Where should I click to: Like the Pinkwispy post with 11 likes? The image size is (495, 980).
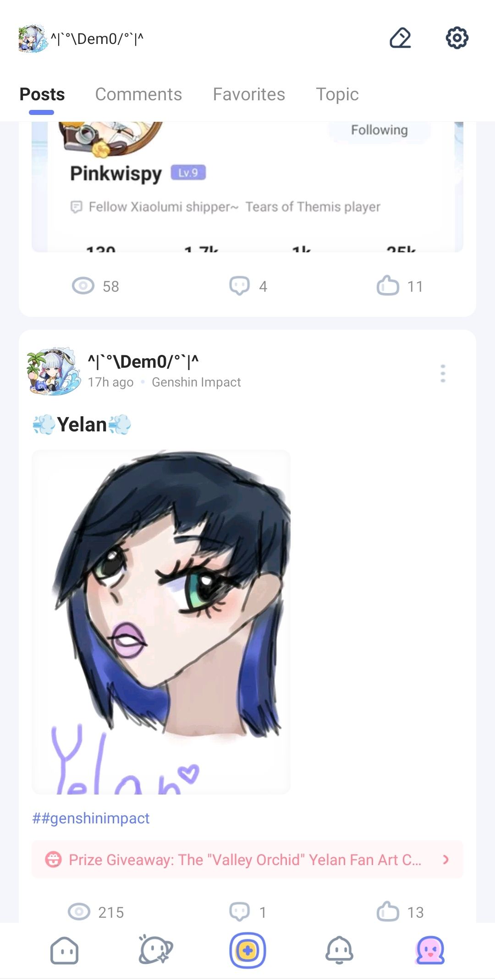pos(388,286)
